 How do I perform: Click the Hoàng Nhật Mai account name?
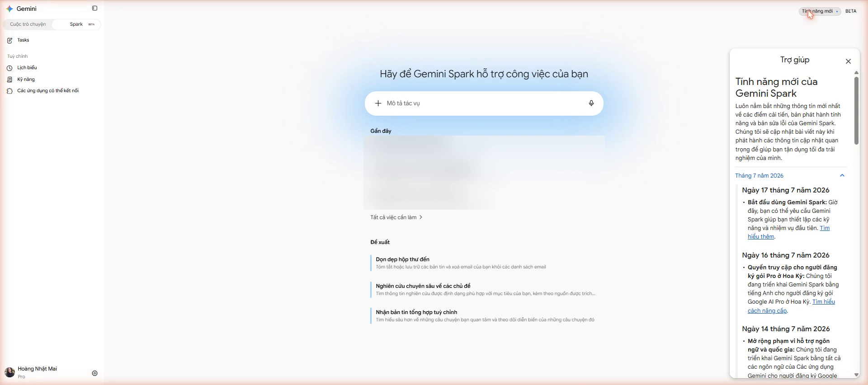[38, 369]
